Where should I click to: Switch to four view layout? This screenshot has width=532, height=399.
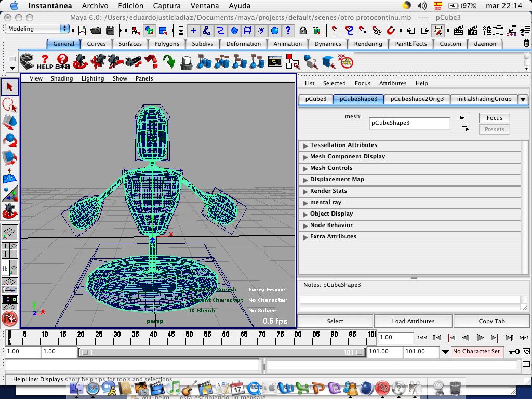(10, 250)
